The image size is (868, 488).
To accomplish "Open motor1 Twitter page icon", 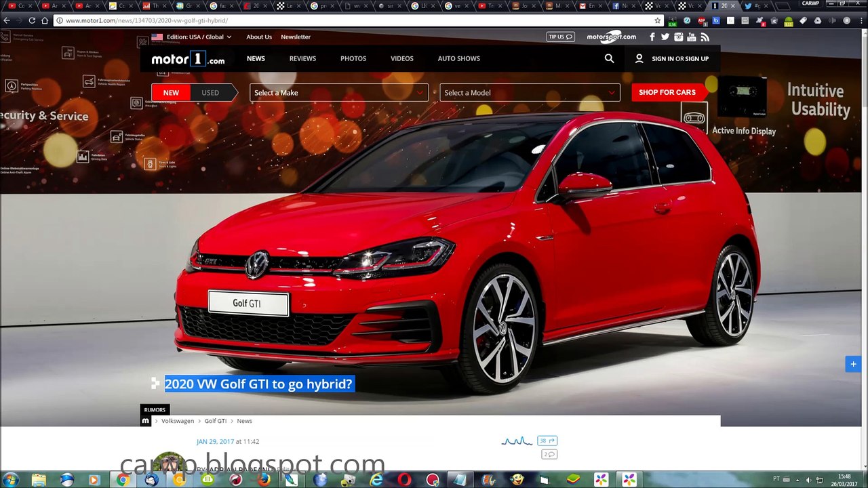I will [x=665, y=37].
